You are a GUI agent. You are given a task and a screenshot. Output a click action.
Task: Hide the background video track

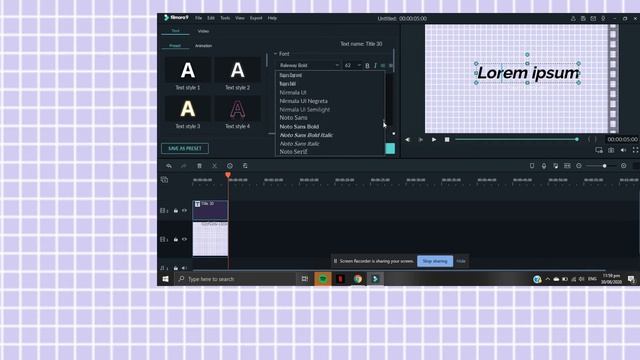(184, 239)
